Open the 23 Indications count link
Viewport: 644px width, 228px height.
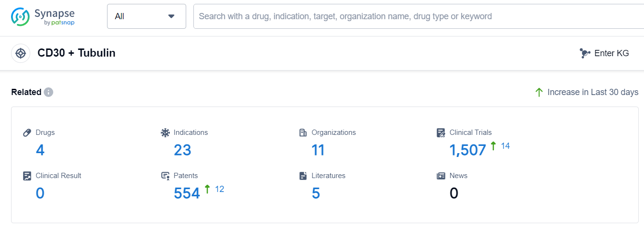click(x=182, y=150)
